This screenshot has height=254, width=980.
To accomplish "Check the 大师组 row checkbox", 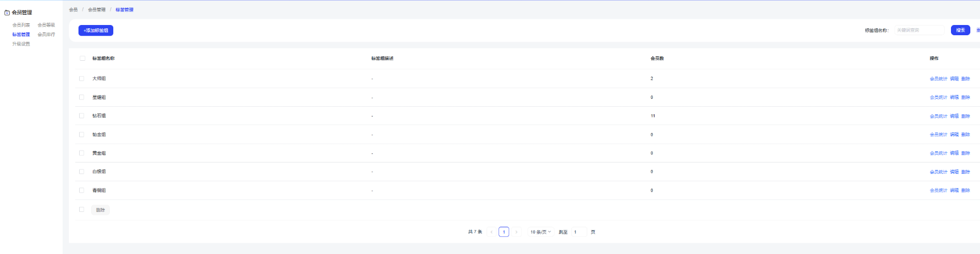I will coord(81,78).
